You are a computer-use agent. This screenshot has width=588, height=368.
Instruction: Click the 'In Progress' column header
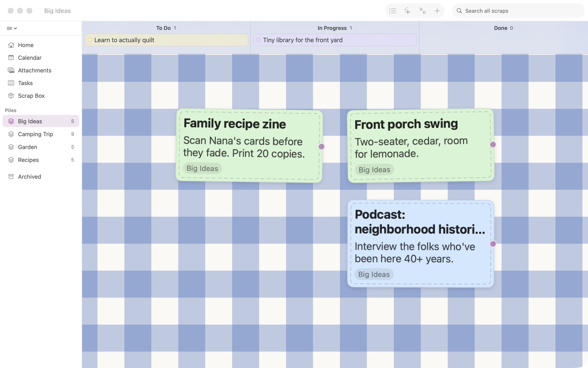click(x=332, y=28)
